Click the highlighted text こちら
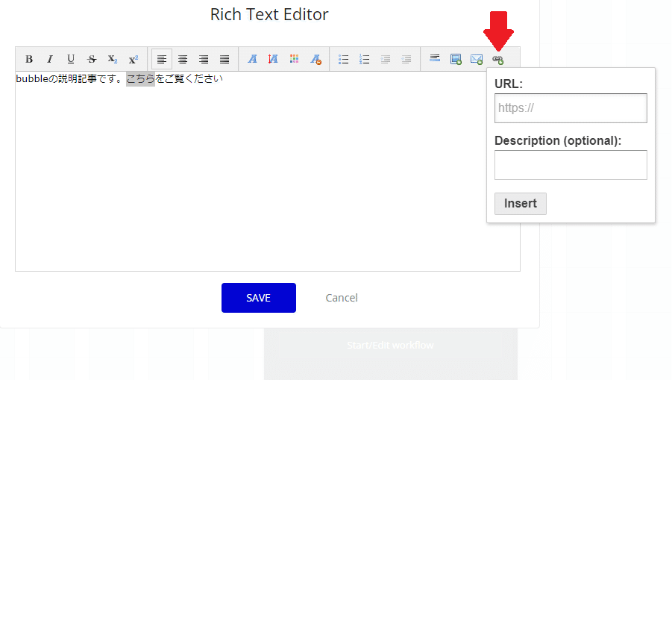The image size is (672, 624). (x=140, y=79)
